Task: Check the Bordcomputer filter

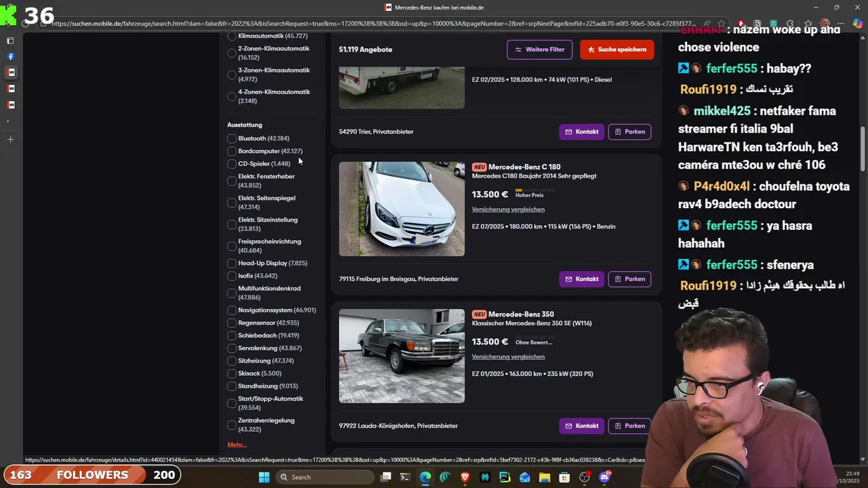Action: coord(232,151)
